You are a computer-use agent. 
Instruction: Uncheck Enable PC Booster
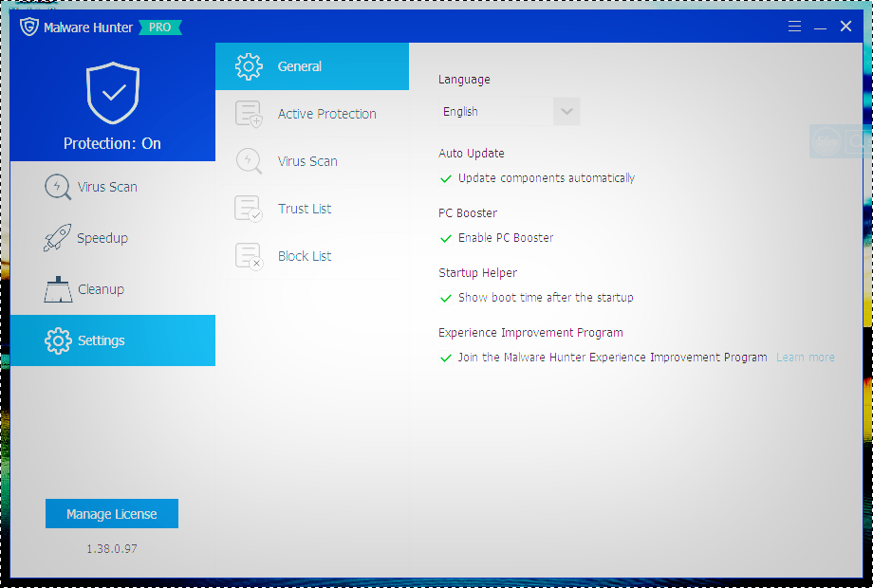point(446,238)
